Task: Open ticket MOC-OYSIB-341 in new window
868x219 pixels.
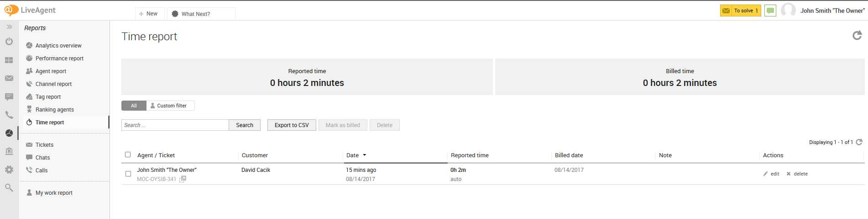Action: [183, 179]
